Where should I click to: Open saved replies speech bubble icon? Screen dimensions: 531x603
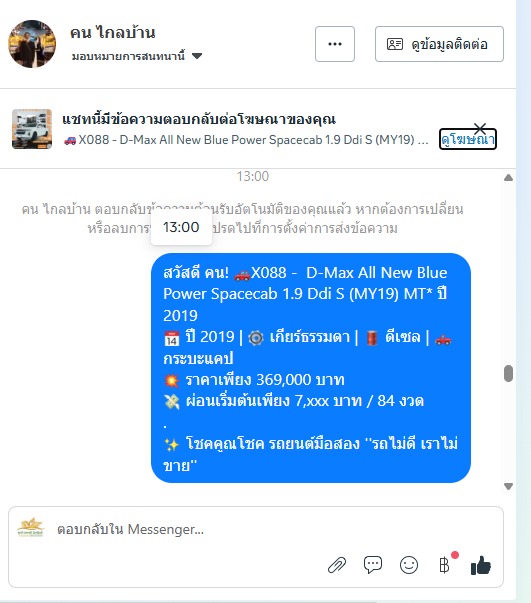pos(373,565)
